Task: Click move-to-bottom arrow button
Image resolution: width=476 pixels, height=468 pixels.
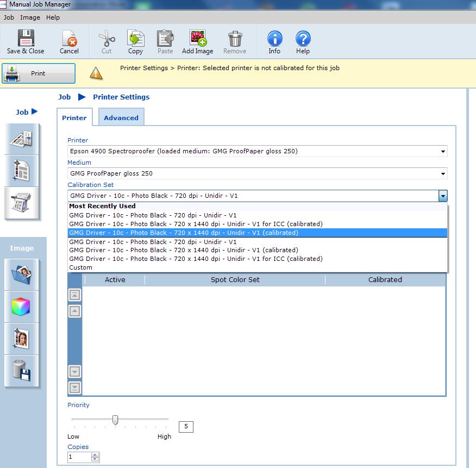Action: (74, 388)
